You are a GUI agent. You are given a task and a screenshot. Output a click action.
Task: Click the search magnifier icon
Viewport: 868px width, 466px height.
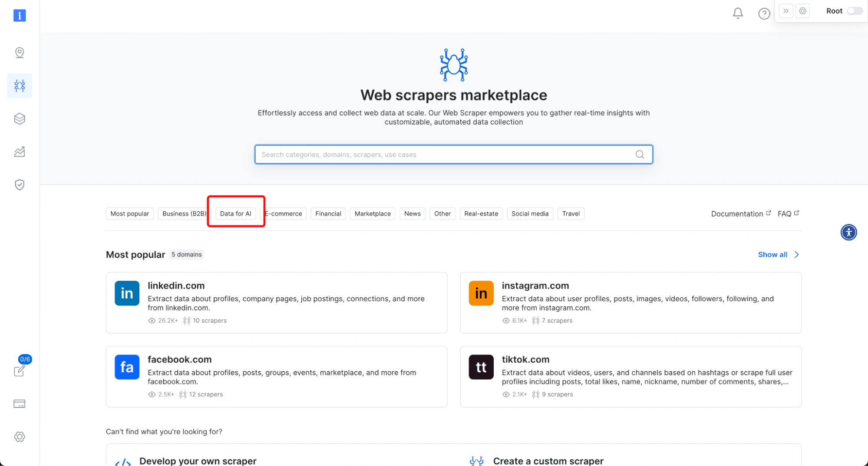[640, 154]
